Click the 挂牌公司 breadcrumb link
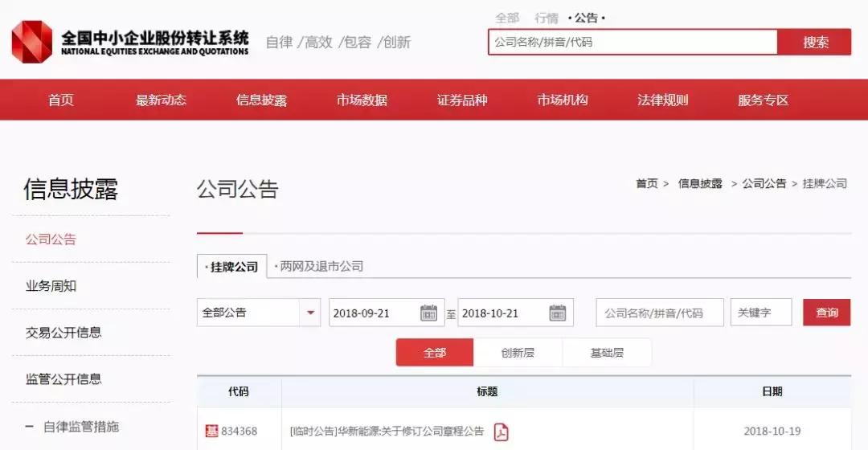868x450 pixels. click(x=825, y=184)
